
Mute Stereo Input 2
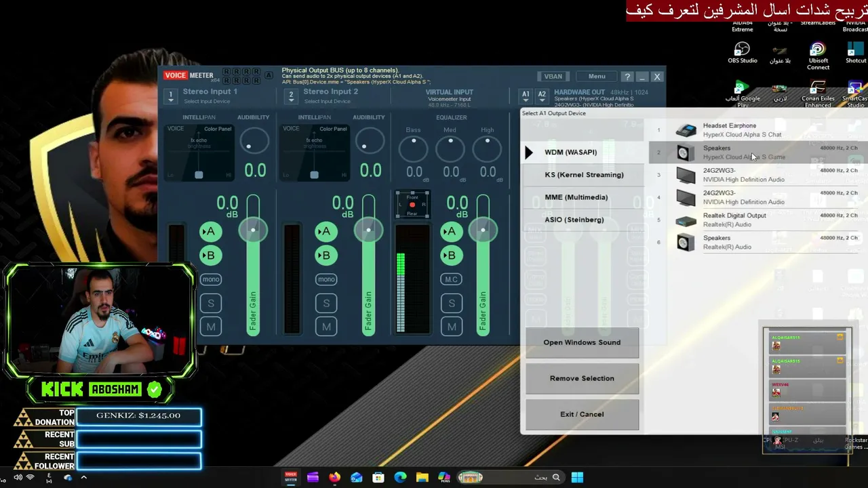click(326, 327)
